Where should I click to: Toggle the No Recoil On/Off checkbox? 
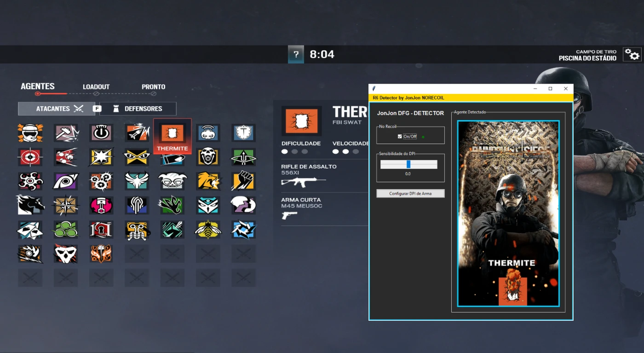(x=400, y=136)
